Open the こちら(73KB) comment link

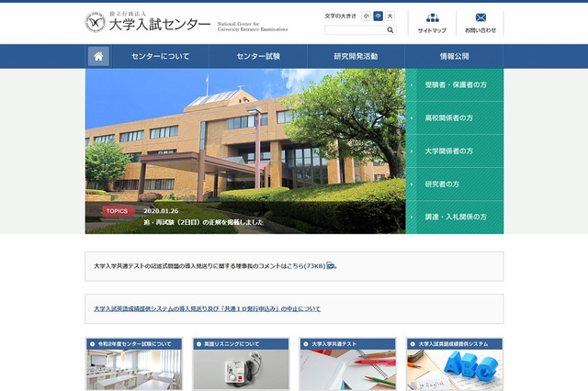click(x=306, y=266)
